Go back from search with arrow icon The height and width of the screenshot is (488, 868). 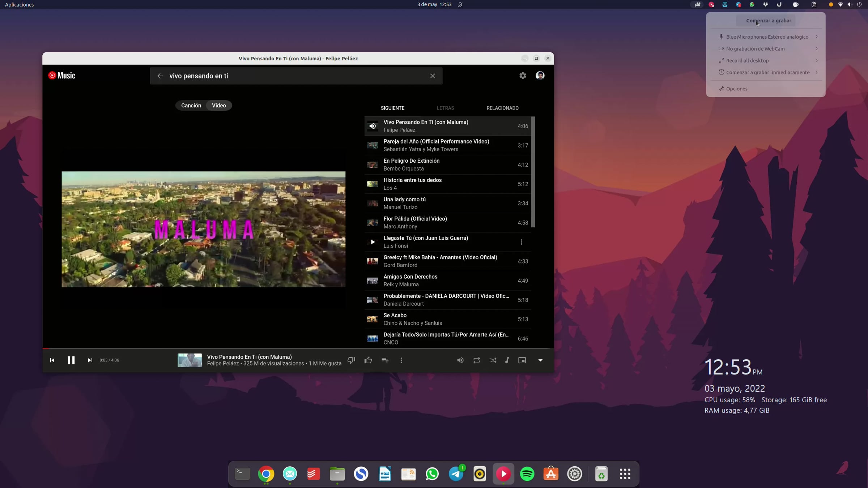(x=160, y=76)
